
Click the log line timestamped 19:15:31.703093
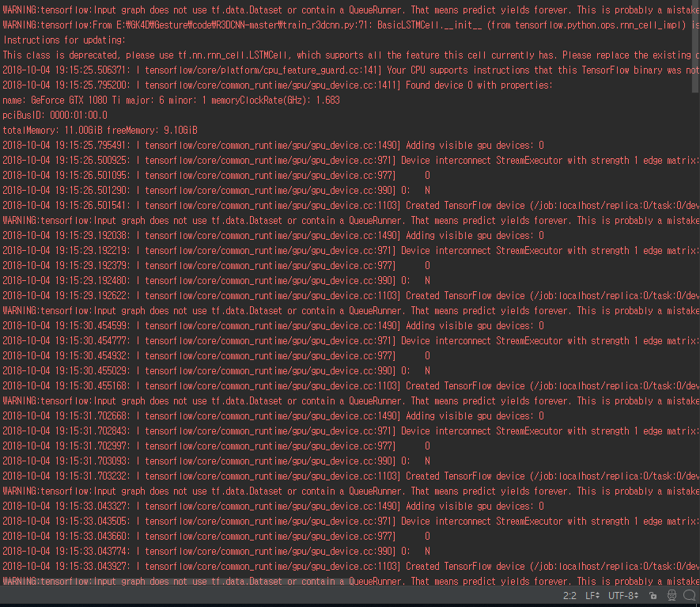coord(217,461)
